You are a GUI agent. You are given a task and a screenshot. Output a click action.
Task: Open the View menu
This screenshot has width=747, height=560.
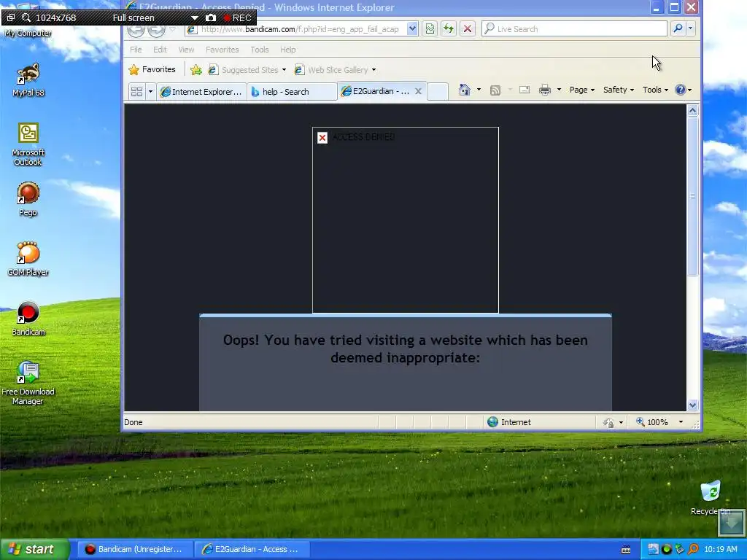(x=186, y=50)
